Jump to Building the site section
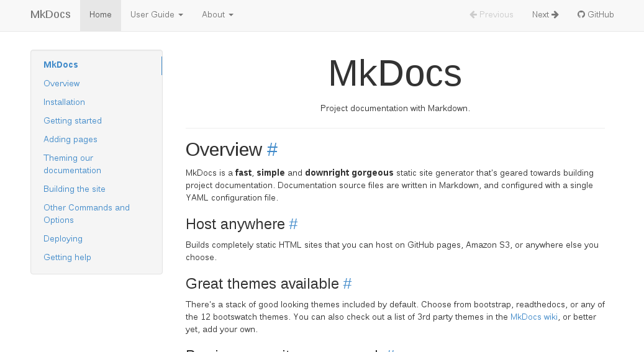This screenshot has height=352, width=644. click(75, 189)
